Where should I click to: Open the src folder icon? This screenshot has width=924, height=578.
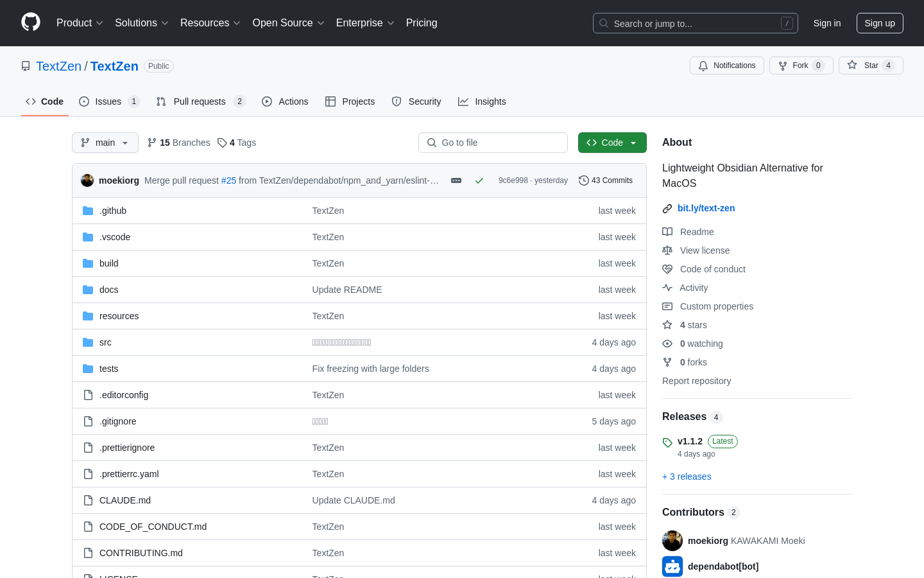88,342
